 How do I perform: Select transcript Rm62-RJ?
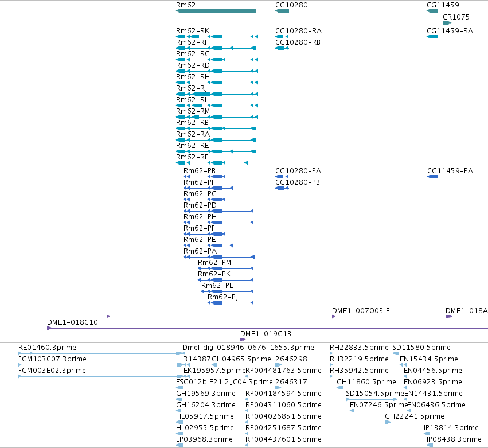click(x=217, y=94)
